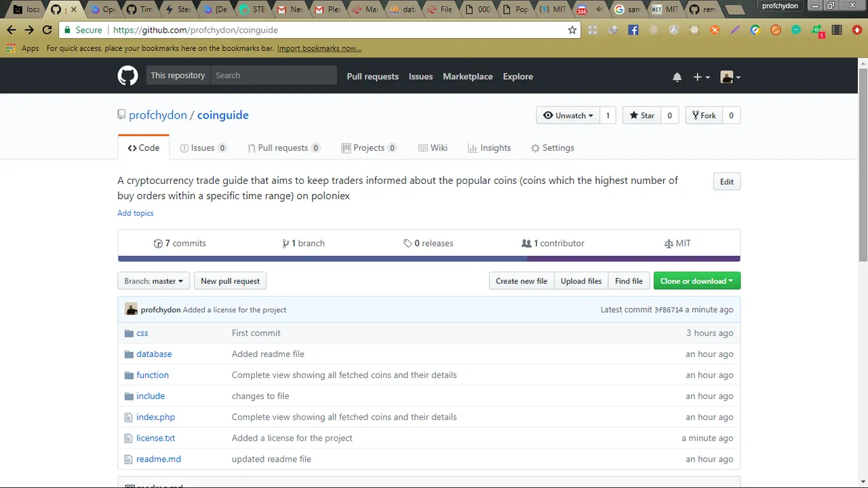This screenshot has height=488, width=868.
Task: Click the browser back arrow
Action: tap(11, 30)
